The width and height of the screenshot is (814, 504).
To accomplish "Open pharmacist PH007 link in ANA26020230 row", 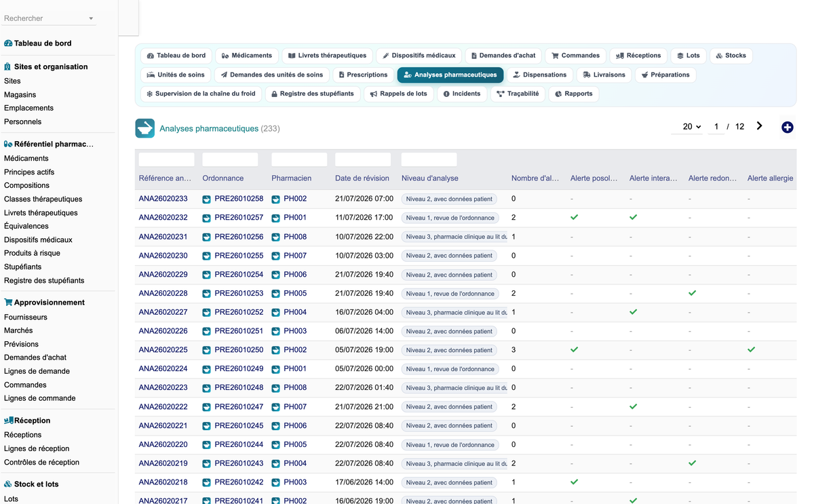I will point(295,256).
